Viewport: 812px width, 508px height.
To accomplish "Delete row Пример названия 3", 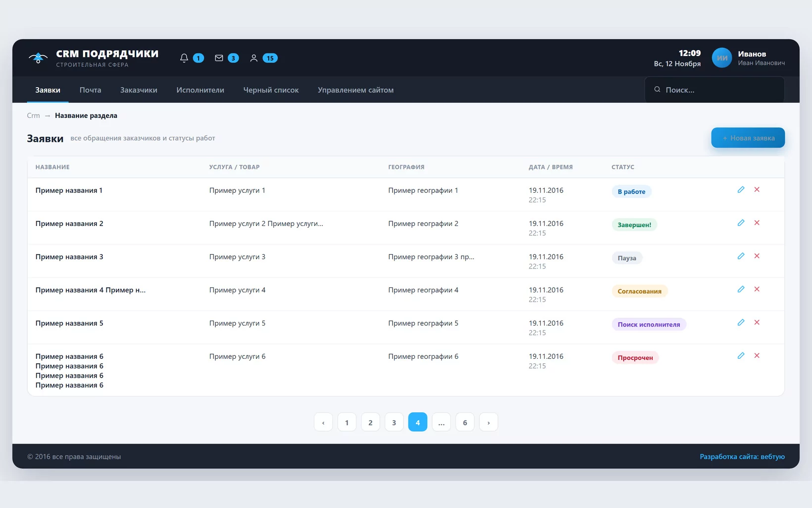I will point(757,256).
